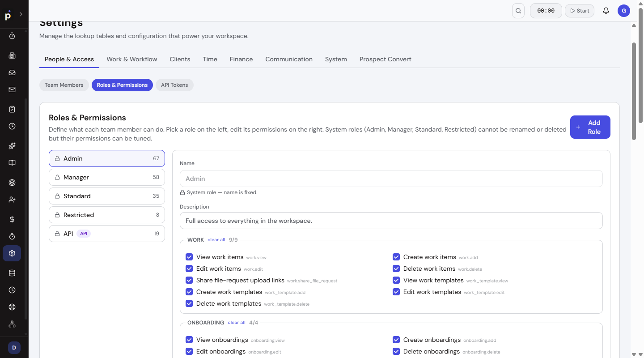This screenshot has height=358, width=644.
Task: Open the stopwatch icon above the building icon
Action: pyautogui.click(x=12, y=36)
